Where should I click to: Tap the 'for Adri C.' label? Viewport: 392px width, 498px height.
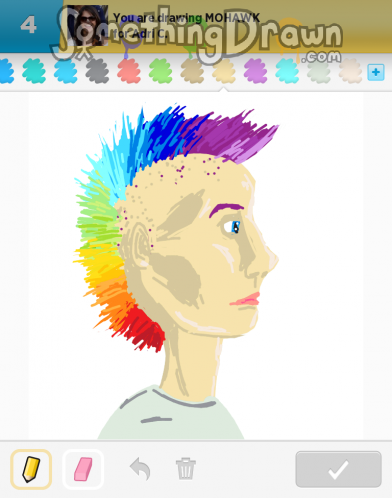point(139,33)
